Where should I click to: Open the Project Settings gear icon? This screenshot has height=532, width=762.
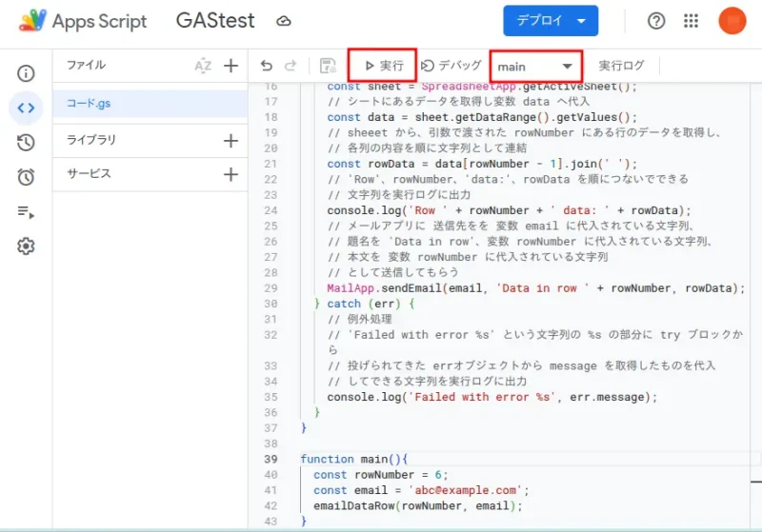click(x=26, y=246)
